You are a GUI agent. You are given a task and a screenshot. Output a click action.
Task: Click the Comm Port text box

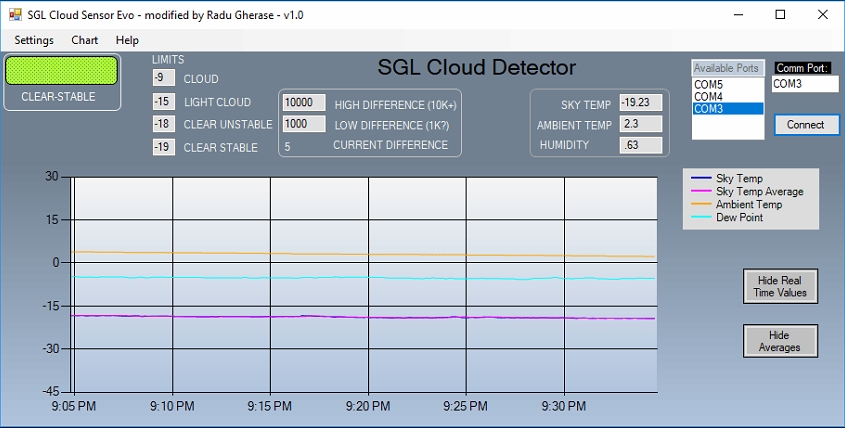tap(805, 84)
